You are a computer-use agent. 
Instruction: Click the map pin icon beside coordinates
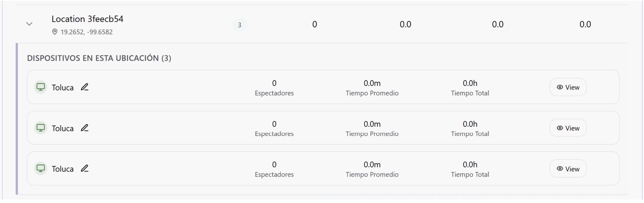[x=55, y=32]
